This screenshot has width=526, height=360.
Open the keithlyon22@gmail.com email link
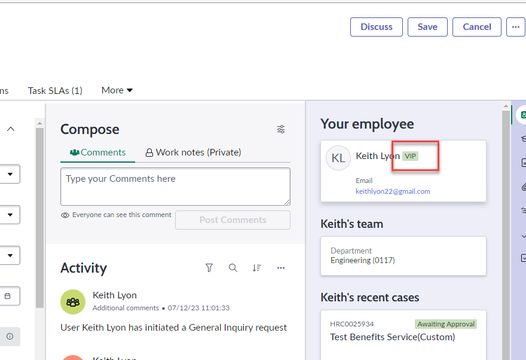point(393,192)
